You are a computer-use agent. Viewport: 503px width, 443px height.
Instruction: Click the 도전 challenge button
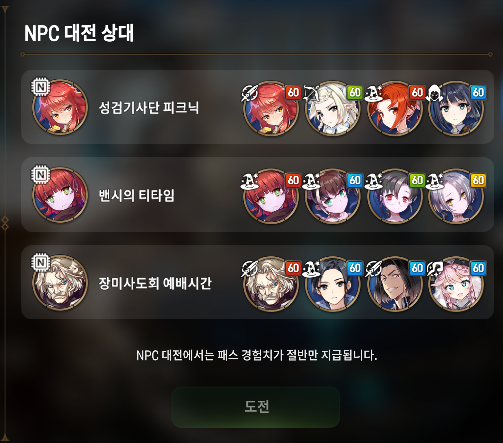pyautogui.click(x=256, y=407)
